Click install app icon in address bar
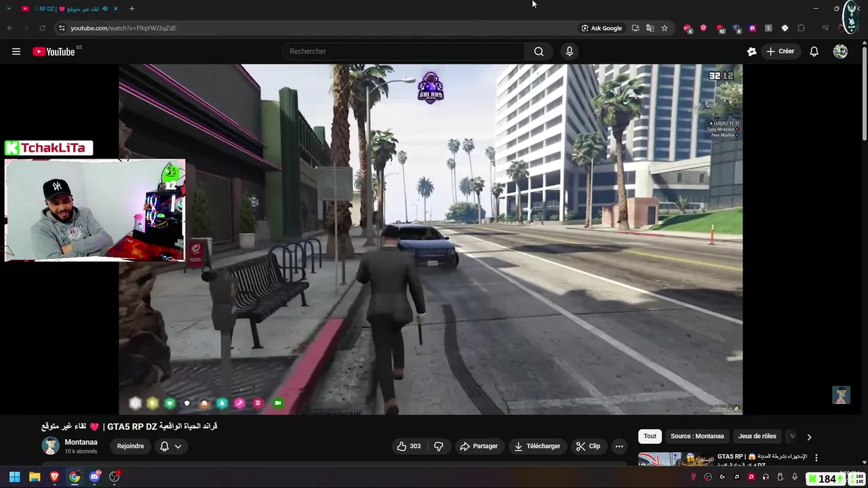The width and height of the screenshot is (868, 488). (635, 28)
